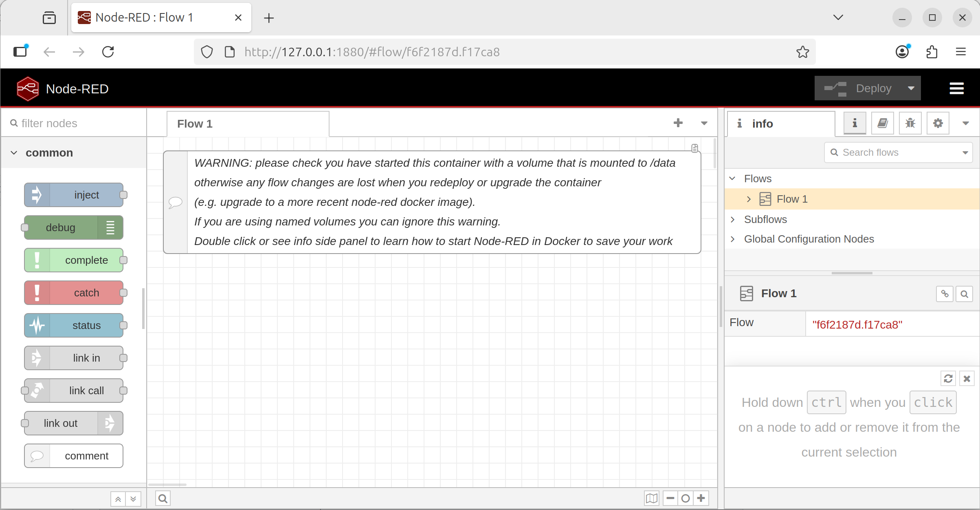980x510 pixels.
Task: Click the information sidebar tab icon
Action: [855, 123]
